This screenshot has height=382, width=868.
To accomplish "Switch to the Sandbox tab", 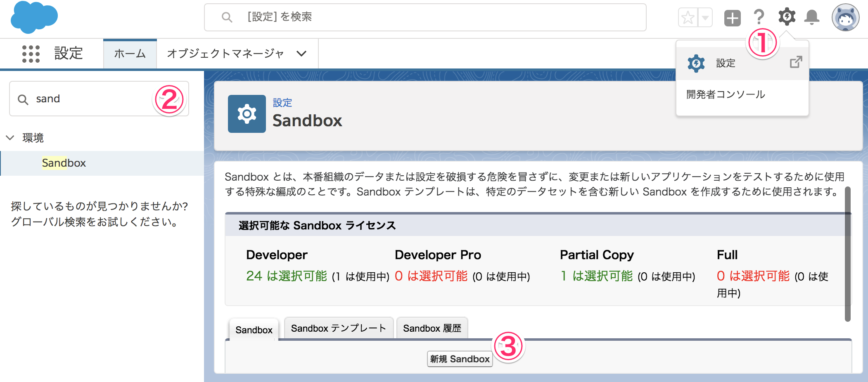I will (x=254, y=330).
